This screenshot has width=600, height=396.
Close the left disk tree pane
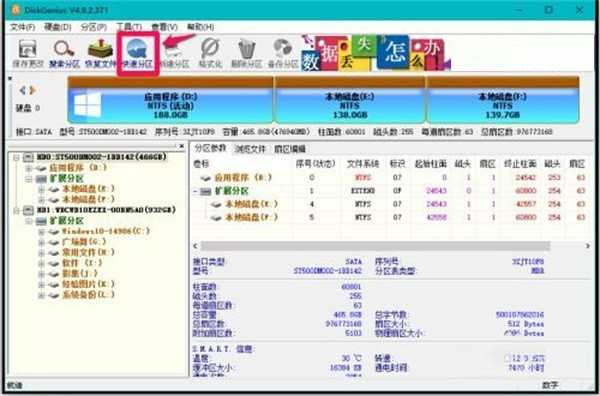click(x=182, y=146)
